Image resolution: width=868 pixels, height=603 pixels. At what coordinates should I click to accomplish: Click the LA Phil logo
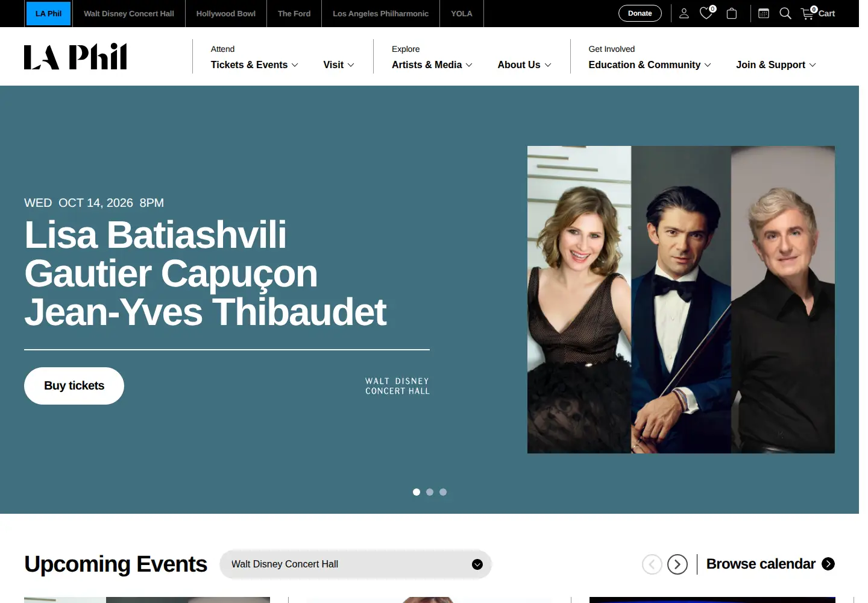tap(75, 57)
